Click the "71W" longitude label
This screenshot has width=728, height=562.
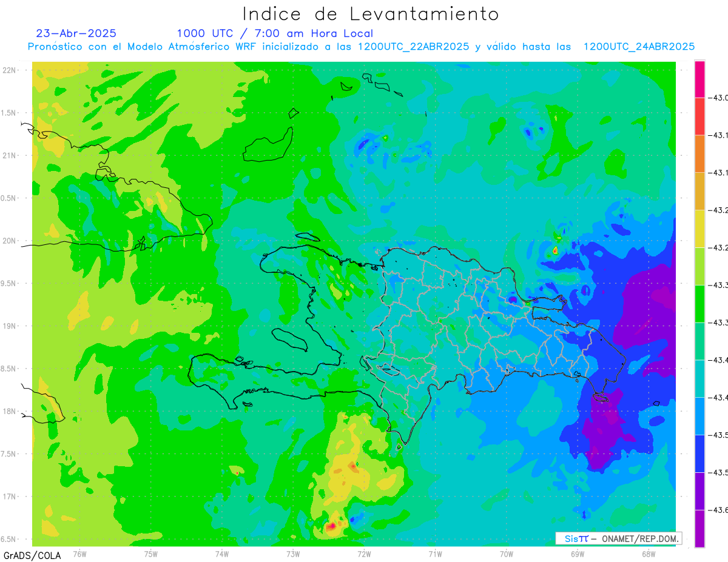435,554
